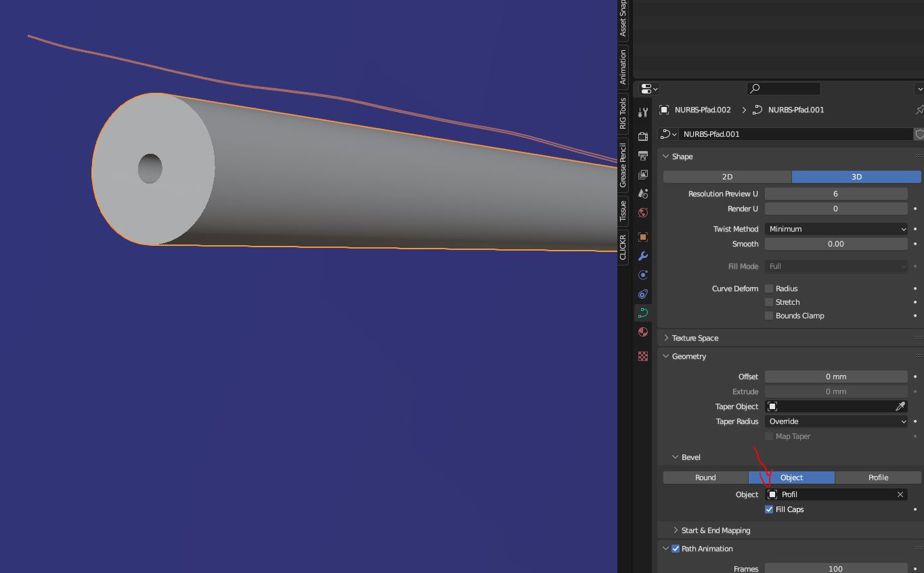Switch to the Grease Pencil sidebar tab
Viewport: 924px width, 573px height.
[x=623, y=165]
